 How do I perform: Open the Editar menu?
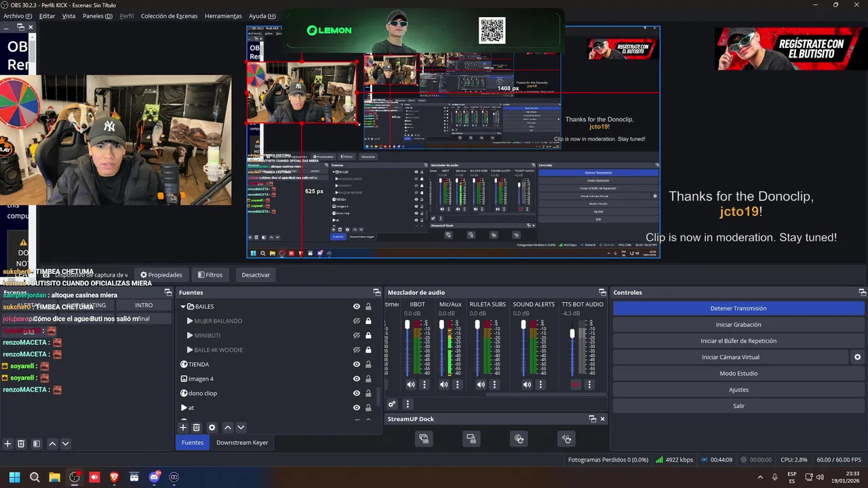tap(47, 16)
